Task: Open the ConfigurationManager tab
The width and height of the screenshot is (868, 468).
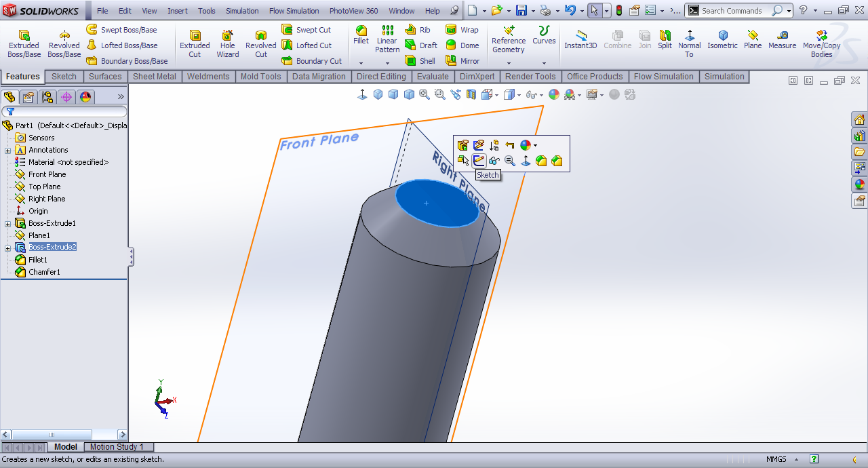Action: point(47,97)
